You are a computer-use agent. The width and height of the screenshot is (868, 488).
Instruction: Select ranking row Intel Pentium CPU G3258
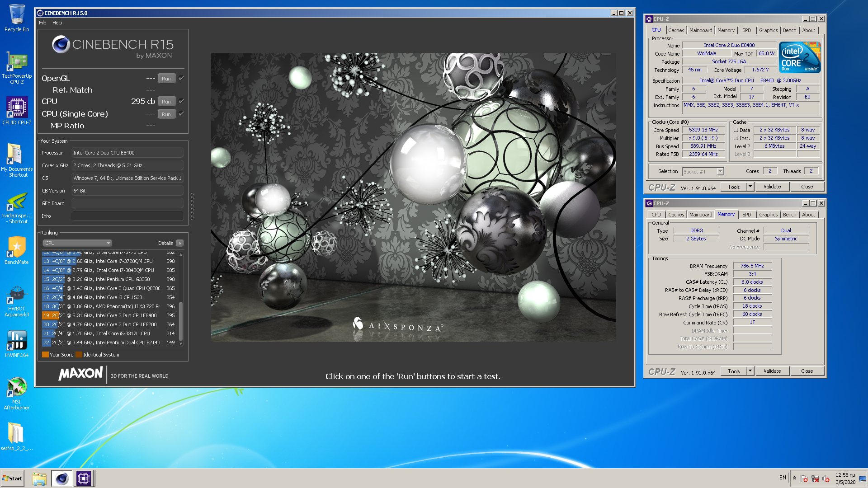[x=109, y=279]
